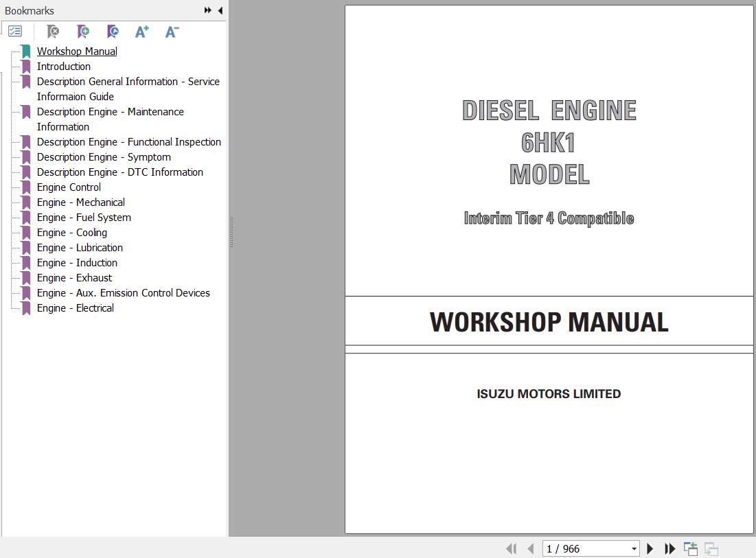Click the bookmark icon beside Engine - Lubrication
The width and height of the screenshot is (756, 558).
click(x=26, y=248)
